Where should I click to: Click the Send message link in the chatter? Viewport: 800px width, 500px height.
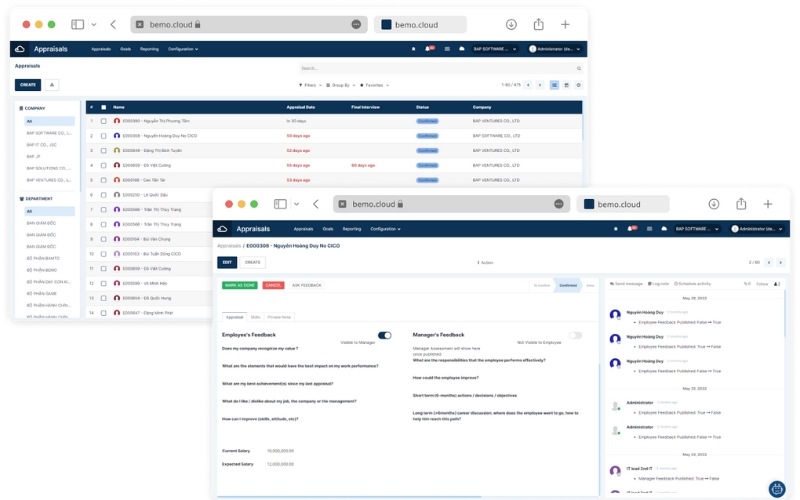point(627,284)
